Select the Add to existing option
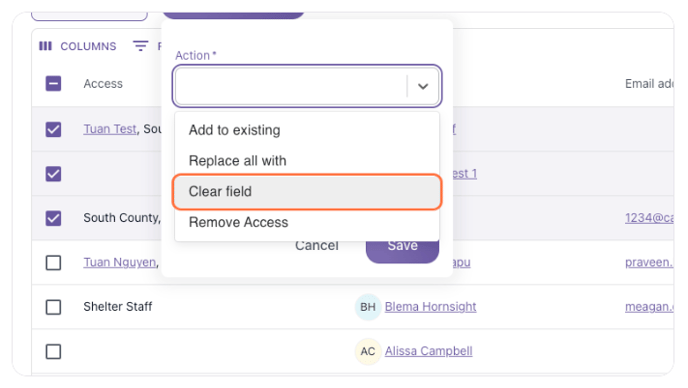688x388 pixels. click(x=307, y=130)
